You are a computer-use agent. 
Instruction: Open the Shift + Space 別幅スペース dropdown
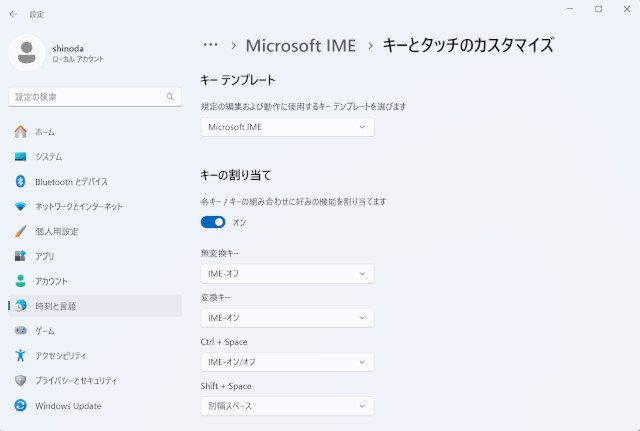coord(287,406)
